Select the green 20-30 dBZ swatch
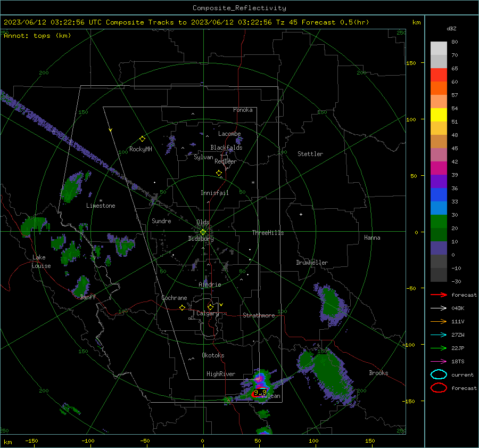 [439, 222]
